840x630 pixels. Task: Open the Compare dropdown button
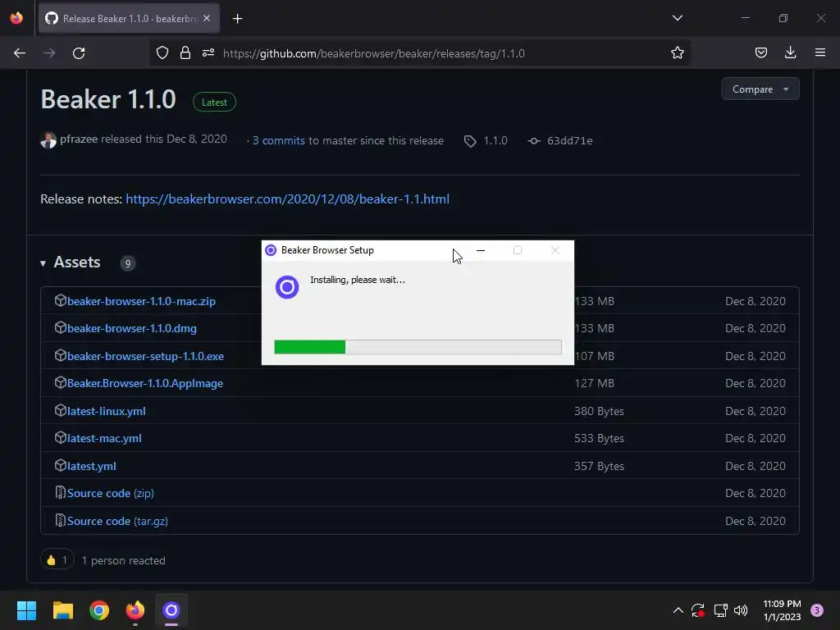click(760, 89)
